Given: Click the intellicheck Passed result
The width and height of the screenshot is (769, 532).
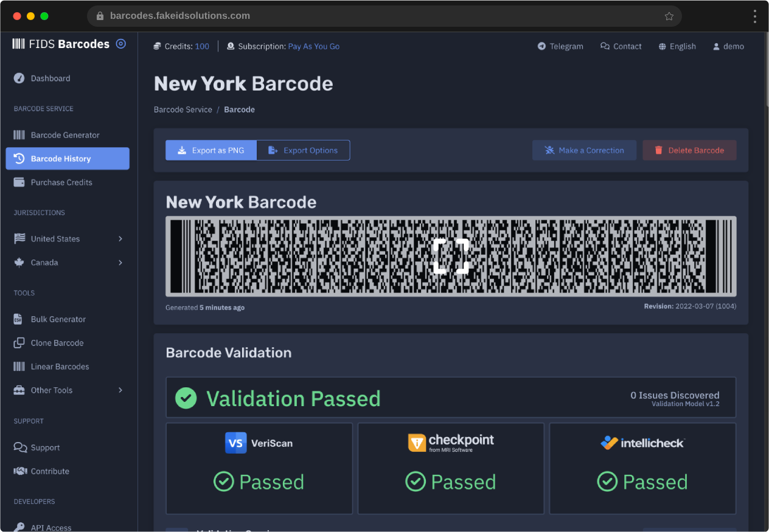Looking at the screenshot, I should [x=642, y=482].
